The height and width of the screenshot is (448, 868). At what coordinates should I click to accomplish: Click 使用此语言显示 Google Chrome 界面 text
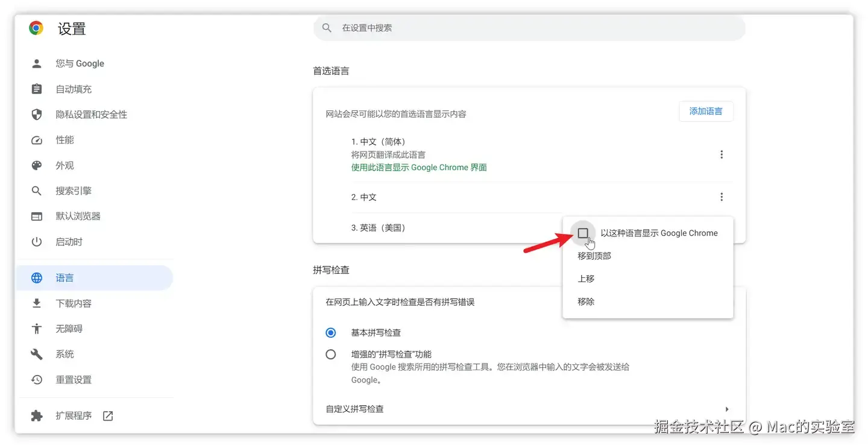click(419, 168)
